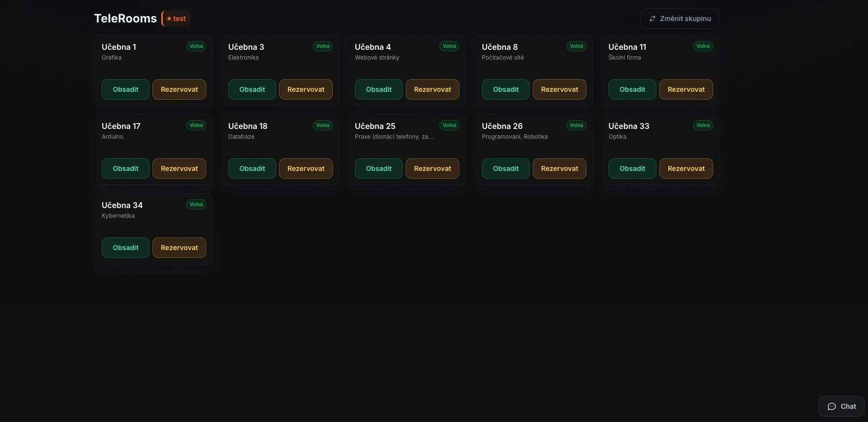Open the Učebna 26 room card title
This screenshot has width=868, height=422.
(502, 126)
